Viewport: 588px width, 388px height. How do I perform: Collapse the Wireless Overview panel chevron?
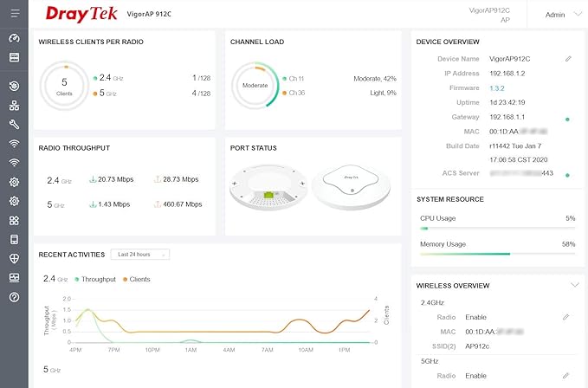coord(574,285)
